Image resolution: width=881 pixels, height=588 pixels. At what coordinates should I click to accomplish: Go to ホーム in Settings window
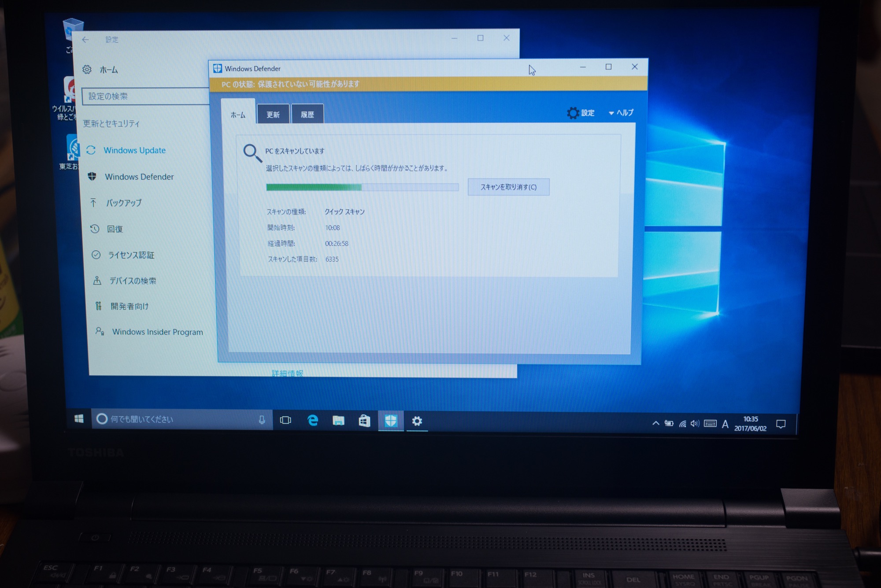tap(101, 70)
